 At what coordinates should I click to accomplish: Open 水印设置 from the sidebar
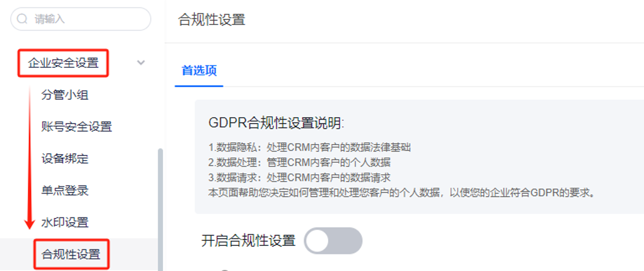pyautogui.click(x=65, y=223)
